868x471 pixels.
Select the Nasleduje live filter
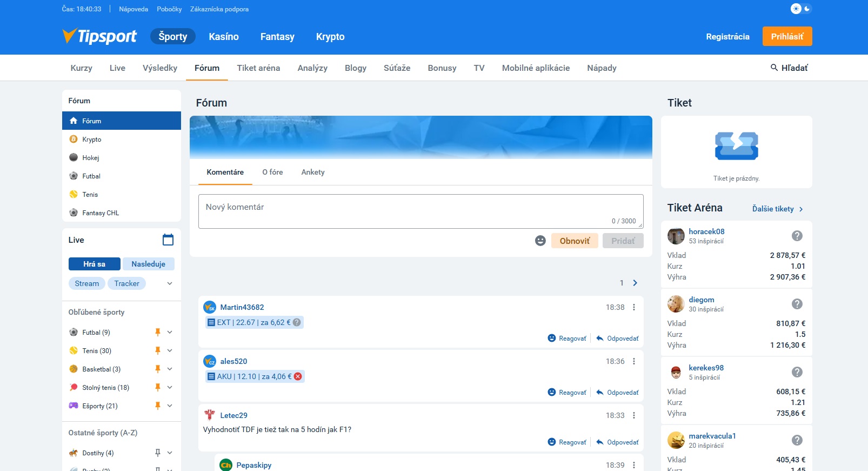[x=149, y=264]
